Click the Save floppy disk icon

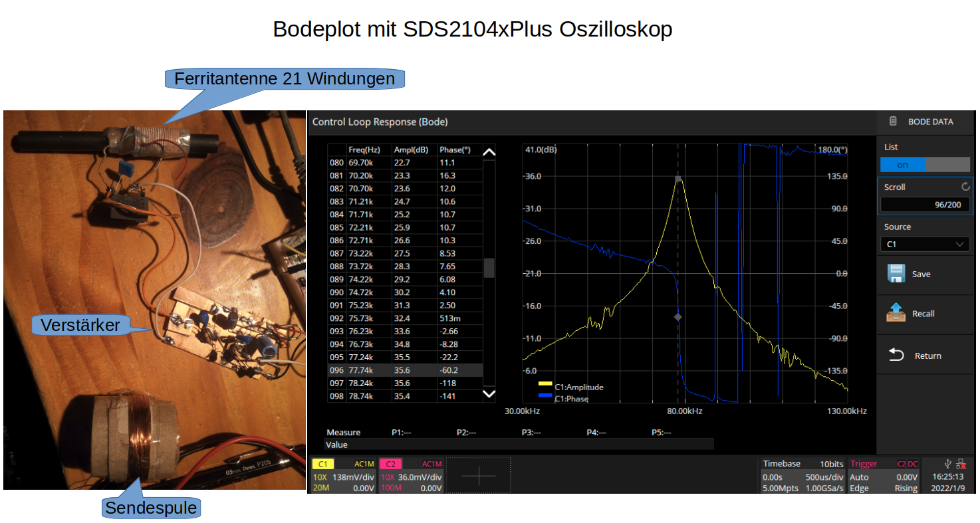tap(896, 274)
